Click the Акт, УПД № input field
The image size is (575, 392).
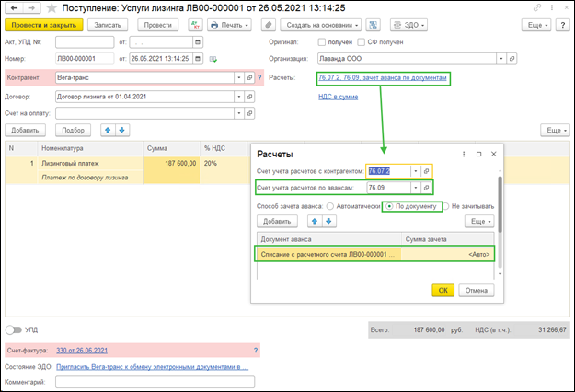pyautogui.click(x=85, y=42)
